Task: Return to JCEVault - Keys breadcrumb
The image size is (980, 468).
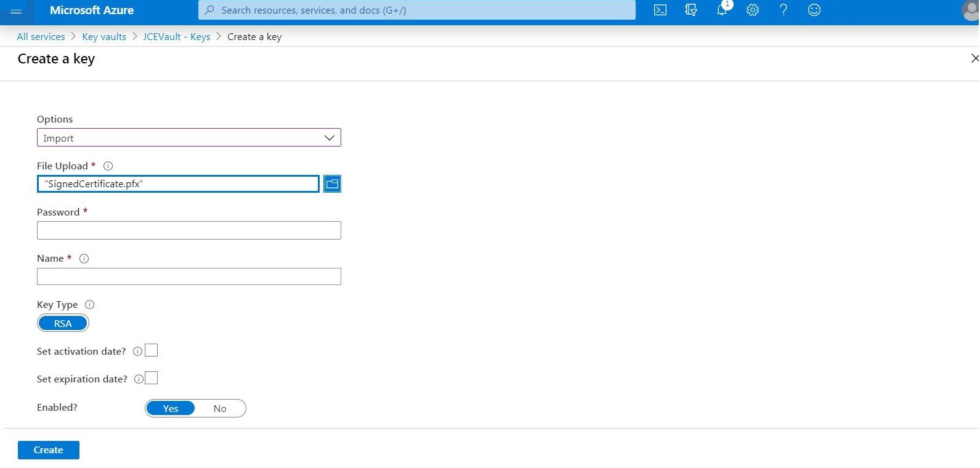Action: coord(176,37)
